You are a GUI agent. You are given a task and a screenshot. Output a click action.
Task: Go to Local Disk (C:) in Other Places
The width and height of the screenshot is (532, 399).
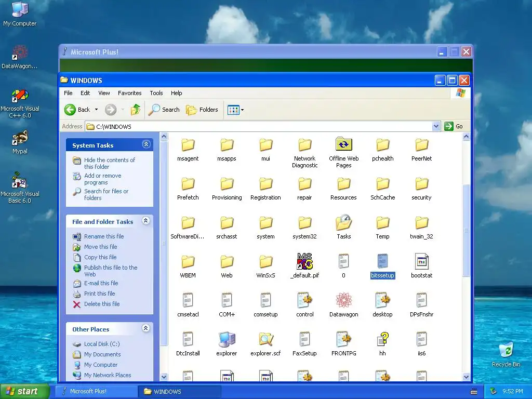pos(102,344)
